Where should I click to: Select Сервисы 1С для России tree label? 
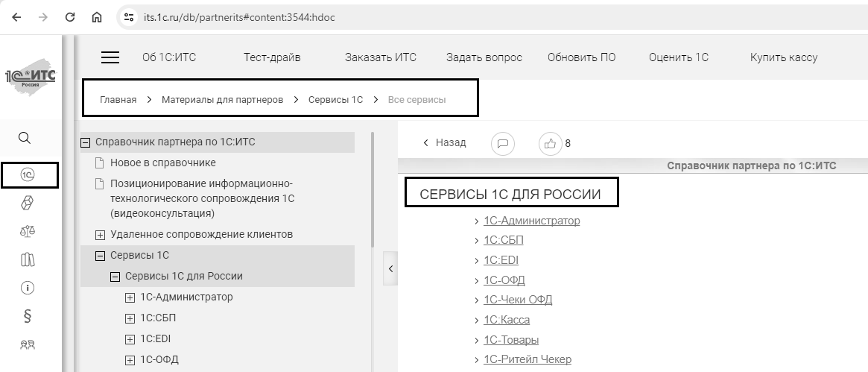184,276
